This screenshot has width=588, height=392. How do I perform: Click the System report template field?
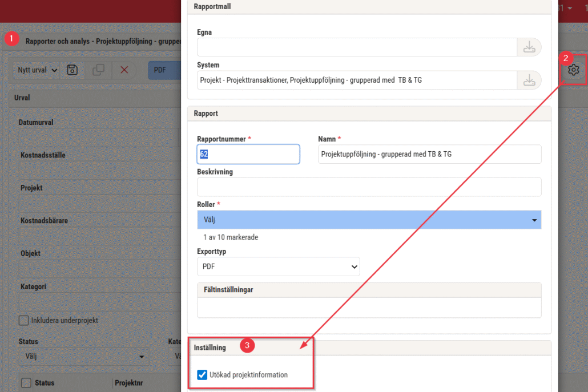click(357, 80)
